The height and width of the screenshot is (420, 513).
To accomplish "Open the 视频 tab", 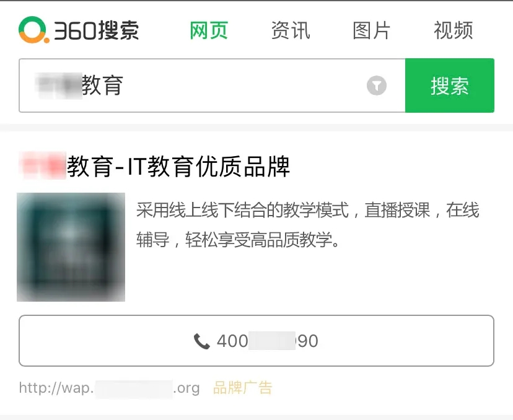I will (x=453, y=30).
